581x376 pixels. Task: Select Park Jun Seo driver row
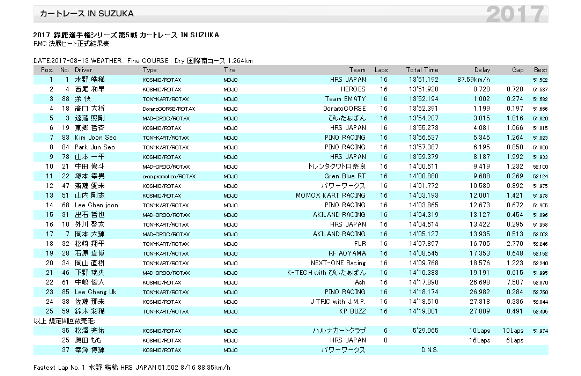click(290, 147)
